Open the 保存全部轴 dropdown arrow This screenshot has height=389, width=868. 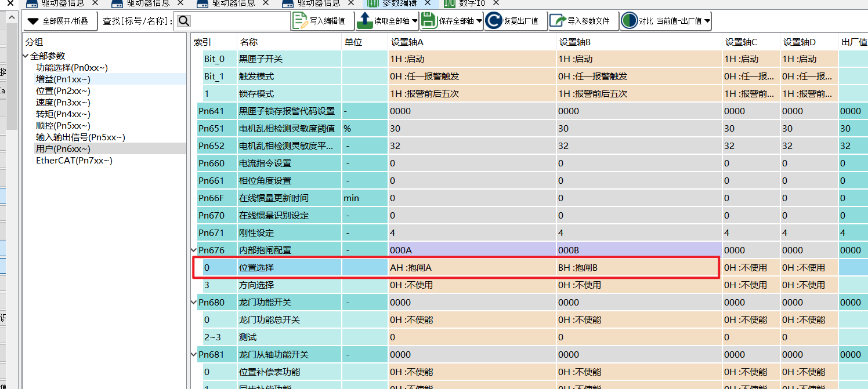tap(479, 21)
